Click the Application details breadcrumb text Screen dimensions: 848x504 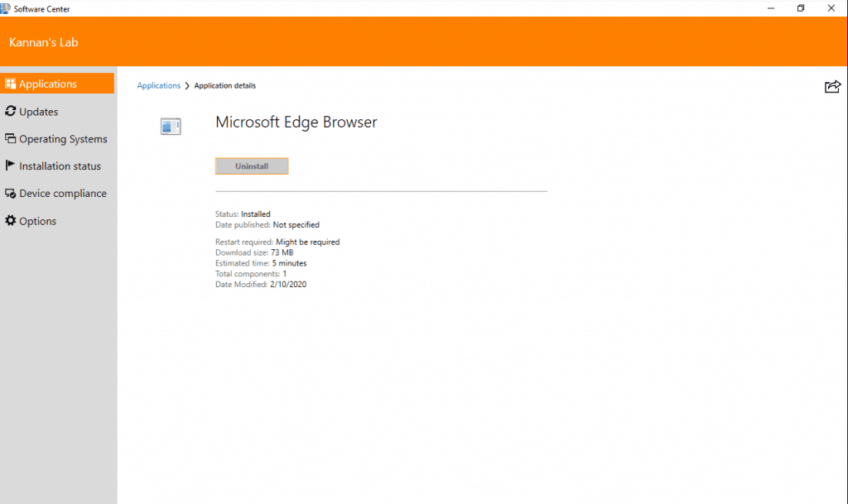(x=224, y=86)
